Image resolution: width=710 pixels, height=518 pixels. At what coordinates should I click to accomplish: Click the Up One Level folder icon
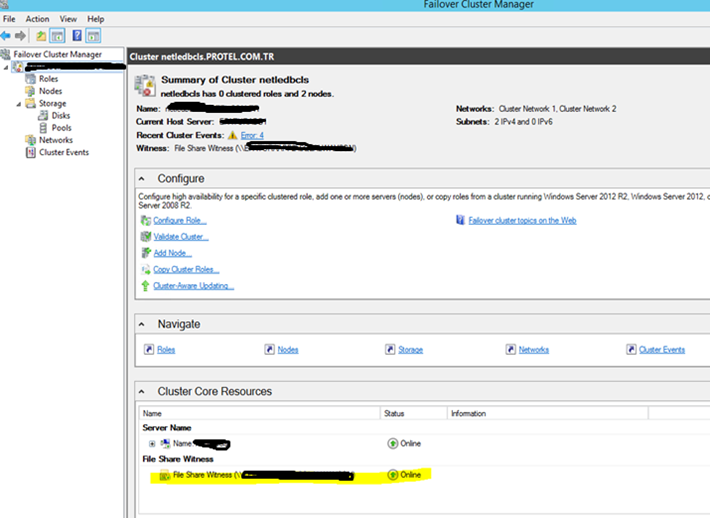click(41, 36)
